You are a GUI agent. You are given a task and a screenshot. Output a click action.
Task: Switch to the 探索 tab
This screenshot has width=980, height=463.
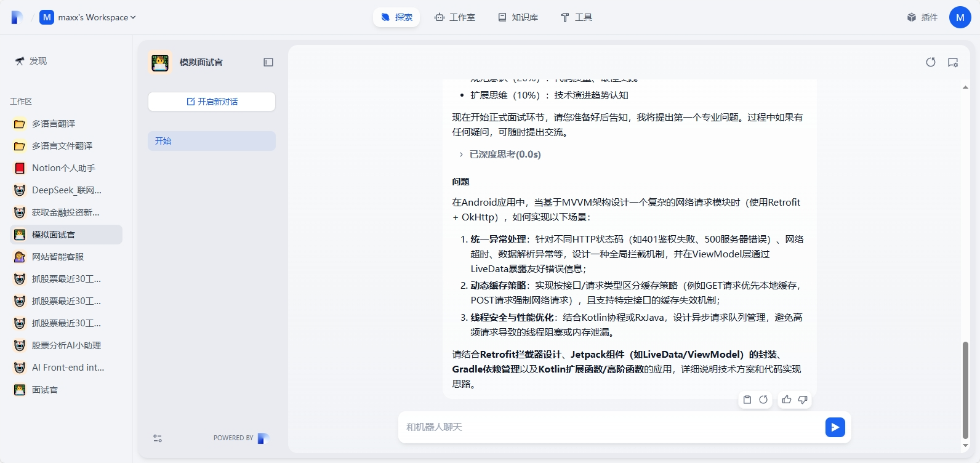(x=396, y=17)
